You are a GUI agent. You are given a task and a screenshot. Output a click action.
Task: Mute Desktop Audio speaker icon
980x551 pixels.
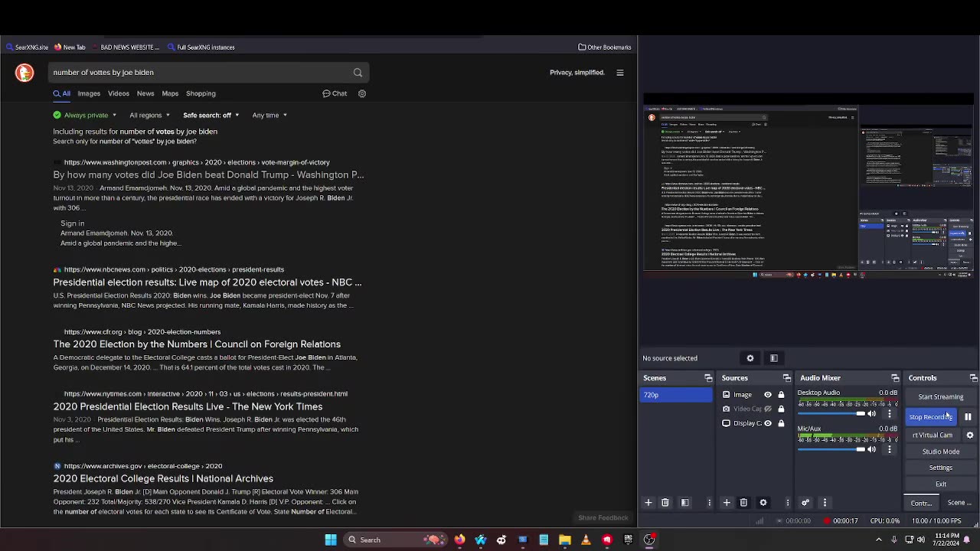pyautogui.click(x=871, y=414)
